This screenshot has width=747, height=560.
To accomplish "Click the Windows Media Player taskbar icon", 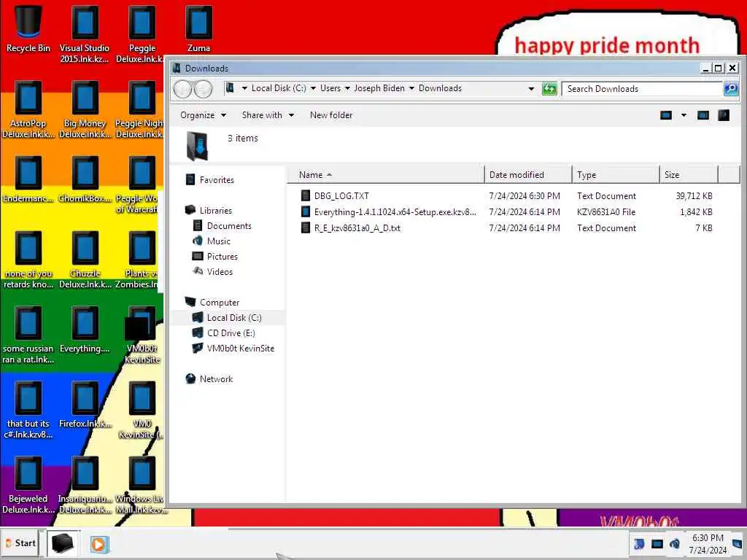I will [x=99, y=544].
